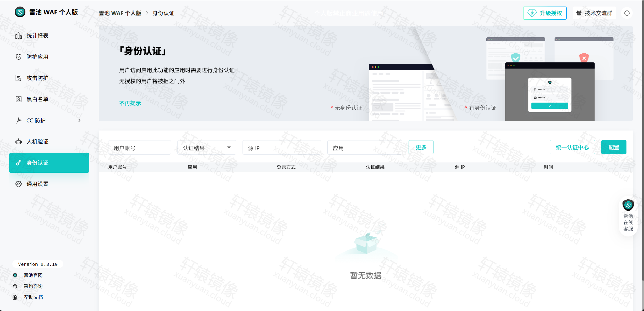Viewport: 644px width, 311px height.
Task: Click the SafeLine WAF logo icon
Action: [x=20, y=12]
